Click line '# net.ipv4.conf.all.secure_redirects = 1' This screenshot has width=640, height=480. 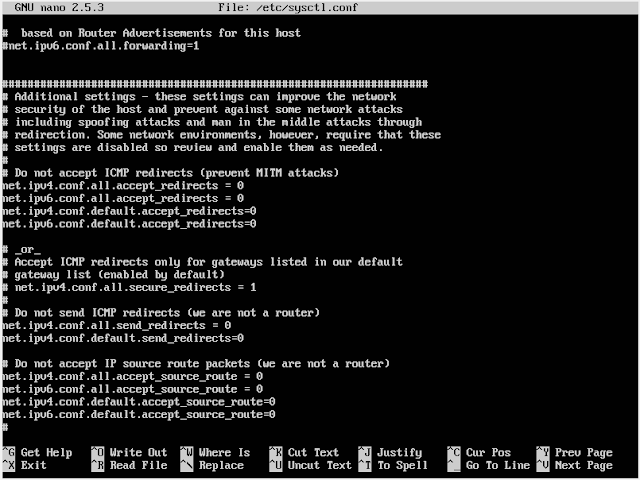point(129,287)
